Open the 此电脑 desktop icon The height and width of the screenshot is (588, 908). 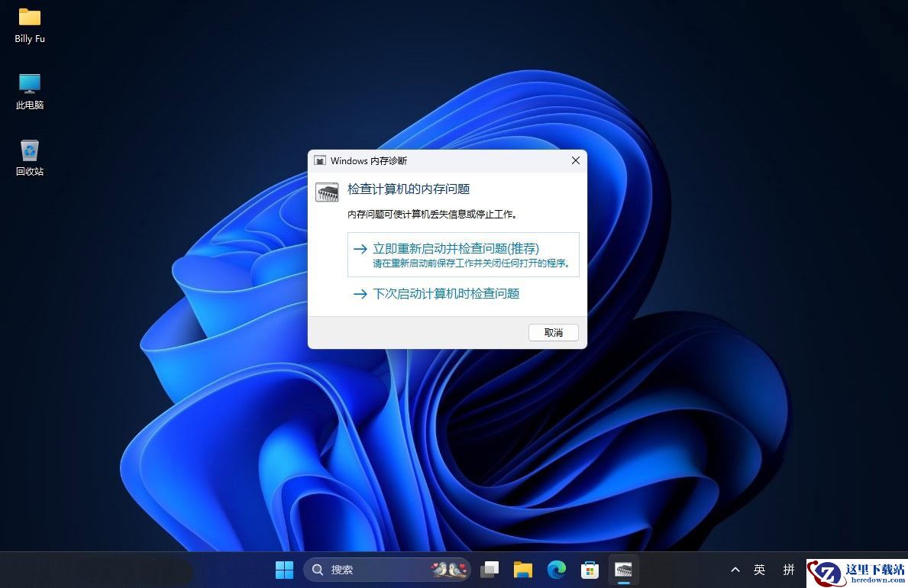[x=30, y=92]
